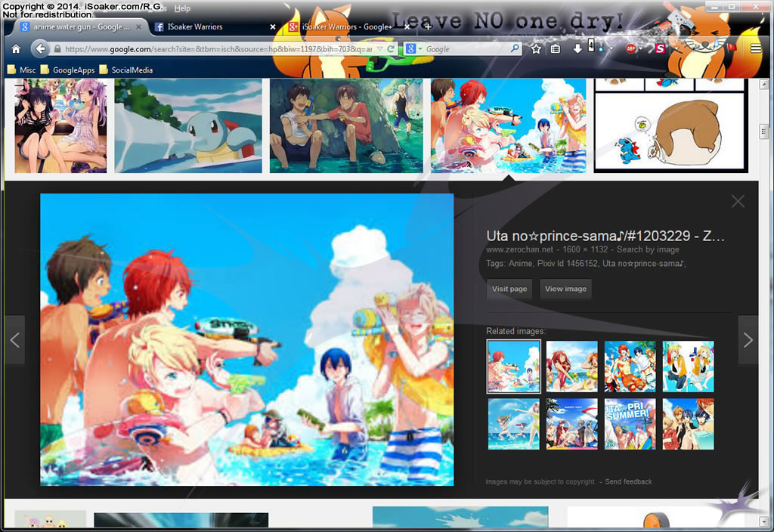Show the bookmarks list icon
Screen dimensions: 774x532
556,48
